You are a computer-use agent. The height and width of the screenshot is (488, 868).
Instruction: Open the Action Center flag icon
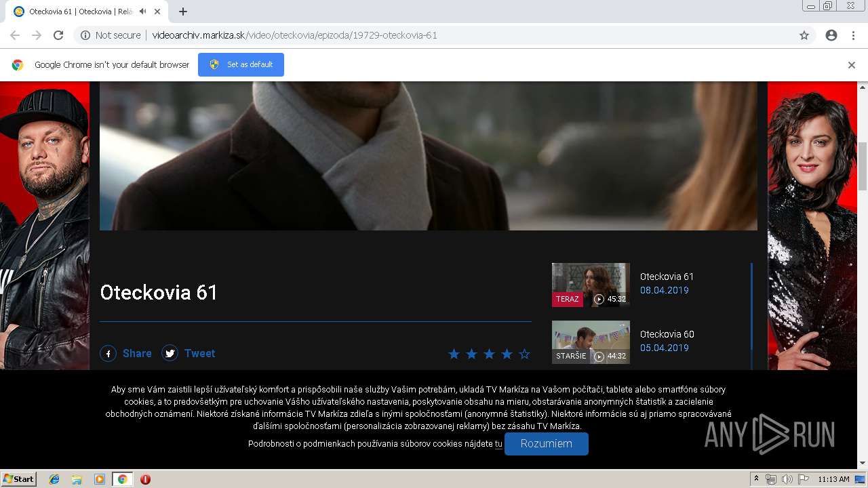(804, 479)
